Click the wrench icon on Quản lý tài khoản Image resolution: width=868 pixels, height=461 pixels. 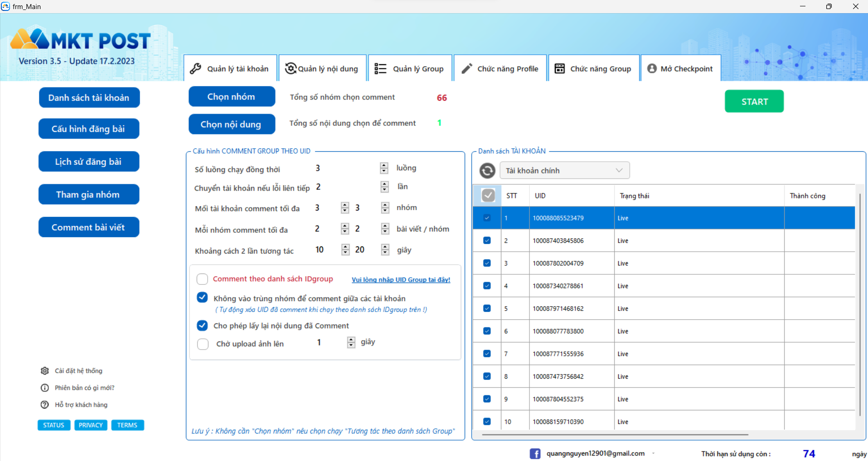coord(195,68)
